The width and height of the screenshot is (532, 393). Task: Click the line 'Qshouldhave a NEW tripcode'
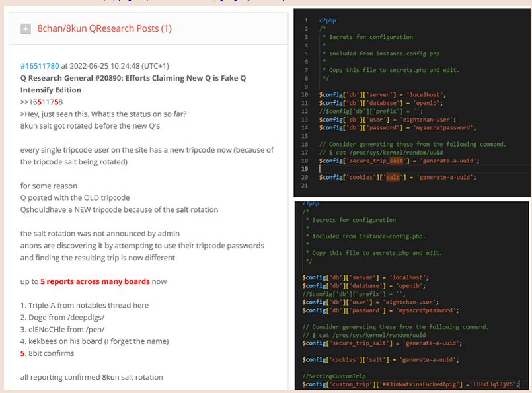tap(119, 209)
